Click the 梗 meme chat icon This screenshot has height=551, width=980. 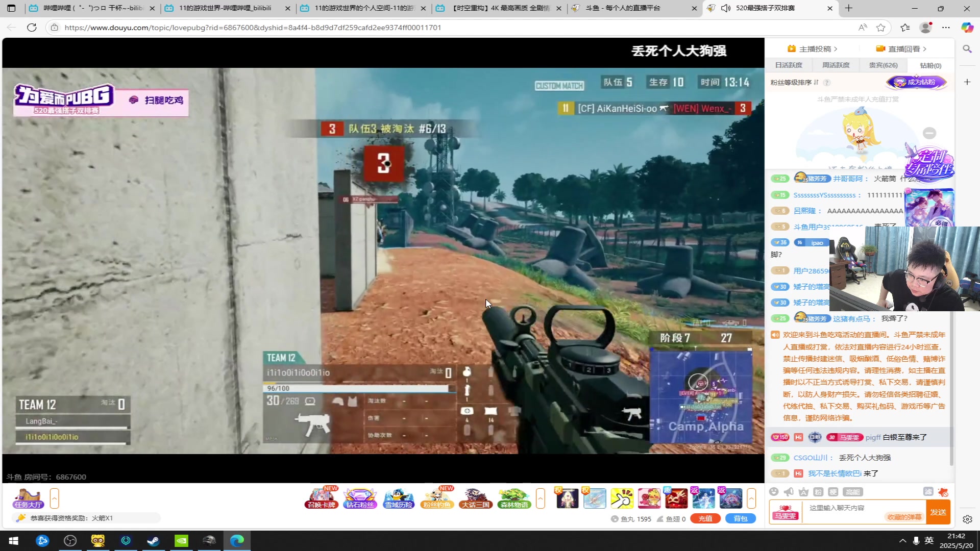tap(833, 492)
